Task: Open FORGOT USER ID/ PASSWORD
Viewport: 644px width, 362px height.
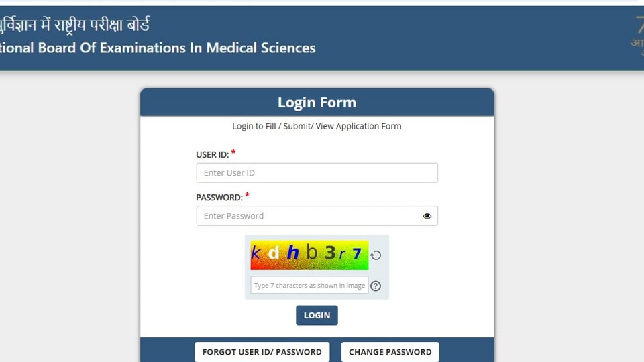Action: [x=262, y=352]
